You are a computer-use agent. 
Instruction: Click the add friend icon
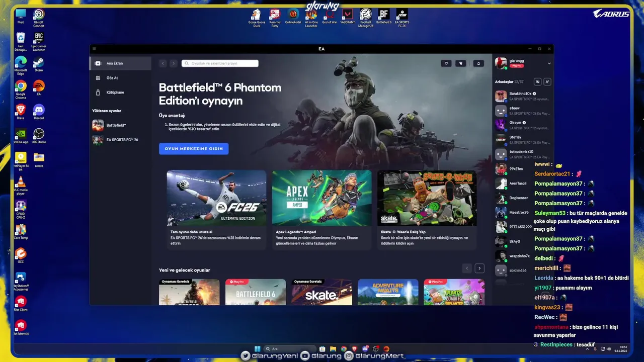[547, 81]
